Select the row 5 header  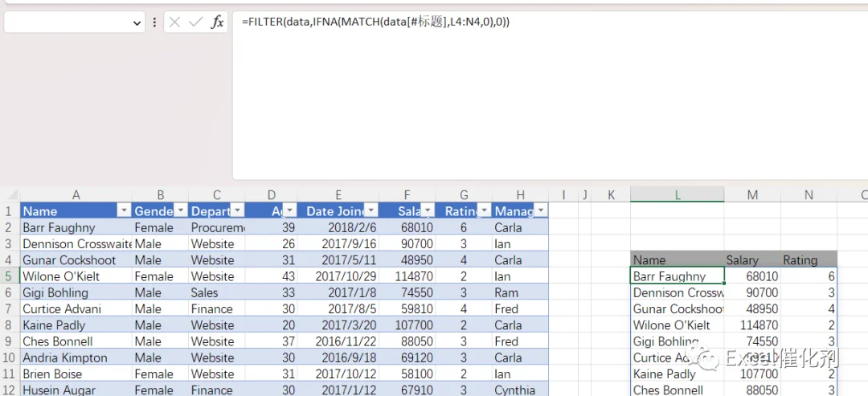click(10, 276)
